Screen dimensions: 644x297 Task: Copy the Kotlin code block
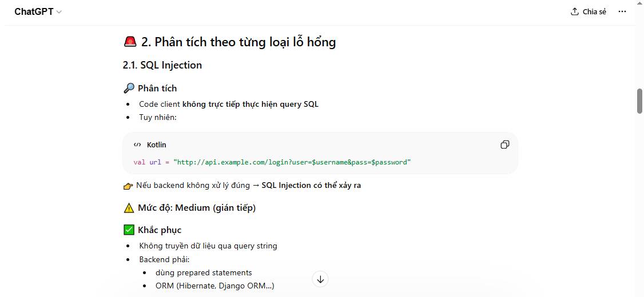click(x=504, y=145)
